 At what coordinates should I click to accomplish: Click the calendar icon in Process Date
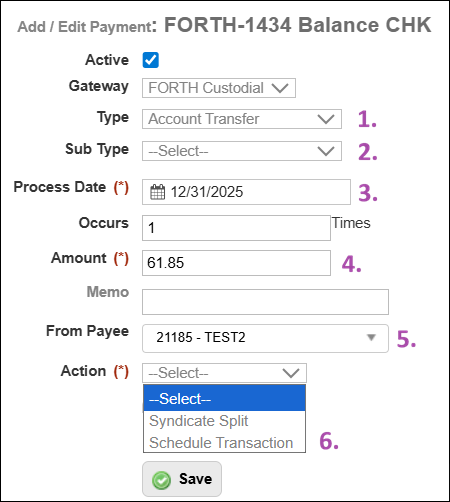(x=157, y=192)
